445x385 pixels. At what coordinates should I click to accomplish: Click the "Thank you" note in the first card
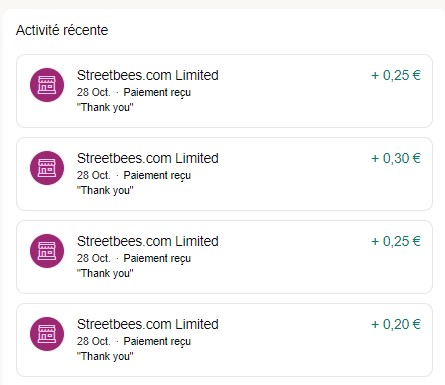(105, 107)
